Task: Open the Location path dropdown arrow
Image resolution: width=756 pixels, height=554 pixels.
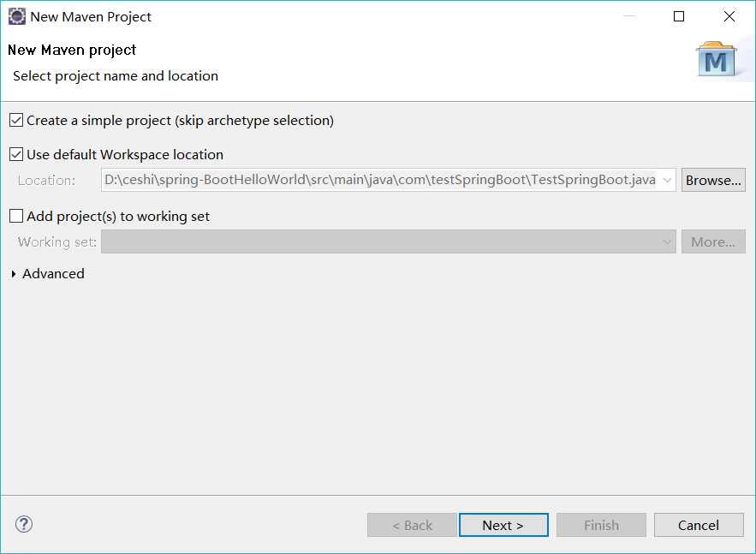Action: [x=667, y=181]
